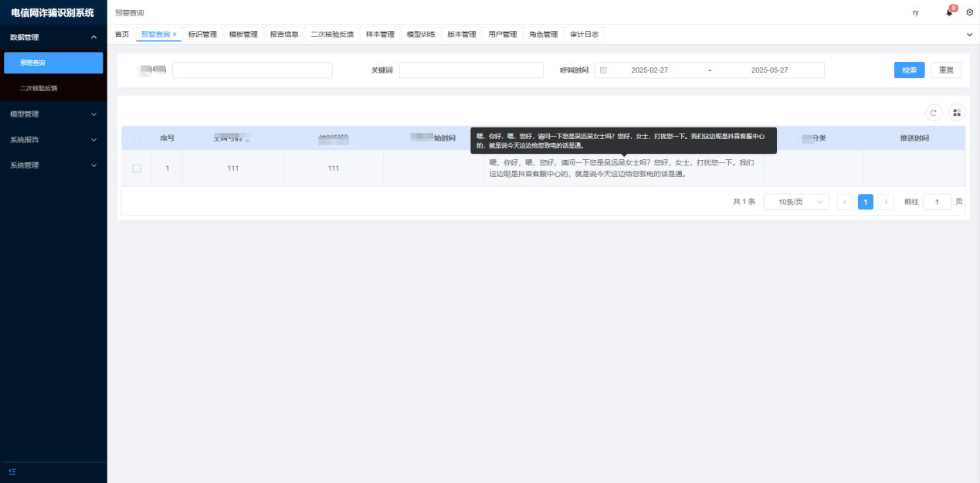Image resolution: width=980 pixels, height=483 pixels.
Task: Open the 10条/页 page size dropdown
Action: [795, 202]
